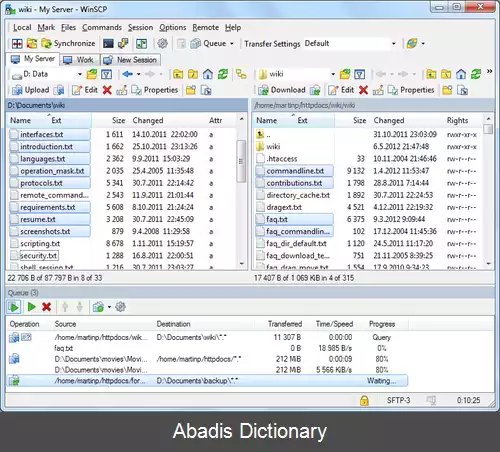Click the local file list scrollbar
Screen dimensions: 500x452
(241, 161)
